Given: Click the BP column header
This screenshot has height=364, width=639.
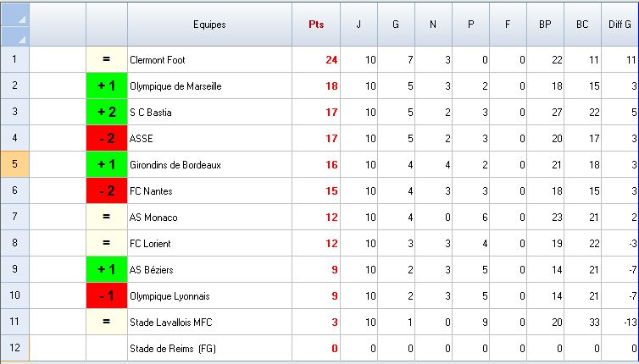Looking at the screenshot, I should click(545, 25).
